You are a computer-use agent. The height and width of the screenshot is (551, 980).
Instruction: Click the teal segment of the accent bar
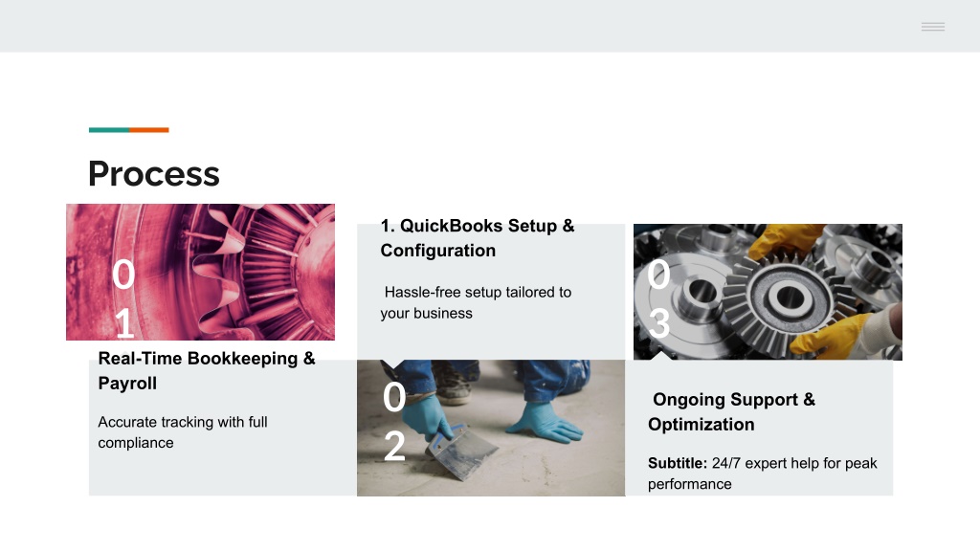(x=109, y=130)
